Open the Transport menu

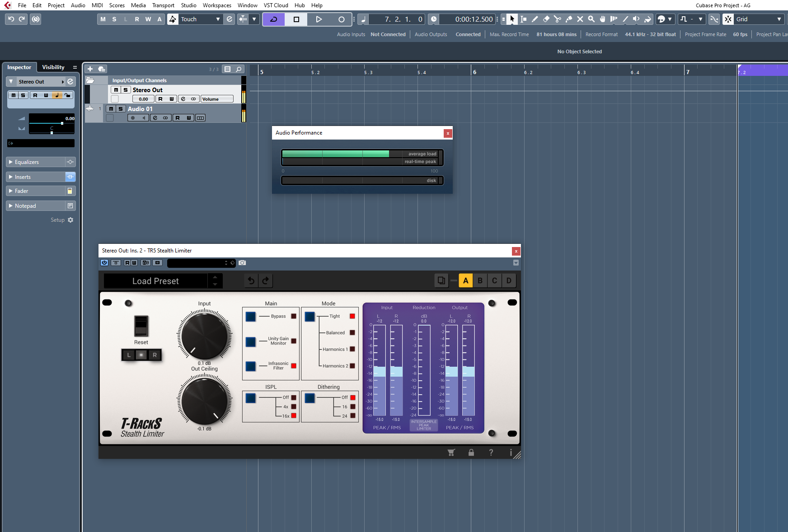tap(163, 5)
